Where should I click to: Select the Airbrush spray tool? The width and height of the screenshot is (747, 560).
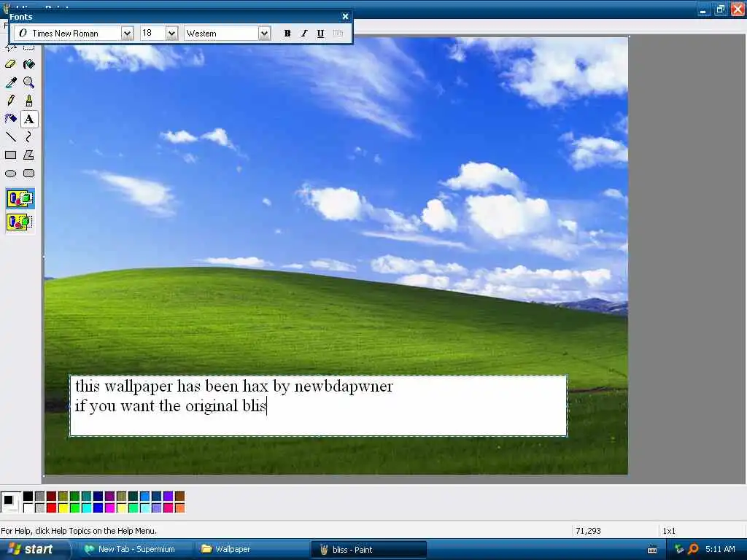(x=10, y=119)
